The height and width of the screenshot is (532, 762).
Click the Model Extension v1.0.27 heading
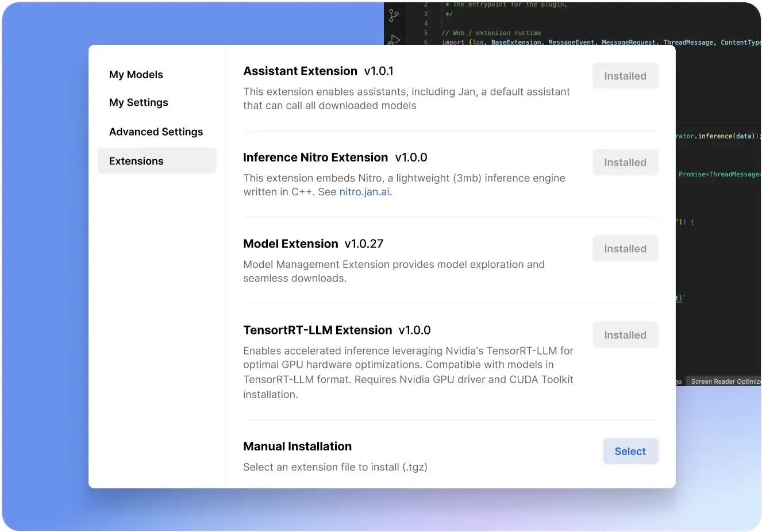click(x=313, y=244)
